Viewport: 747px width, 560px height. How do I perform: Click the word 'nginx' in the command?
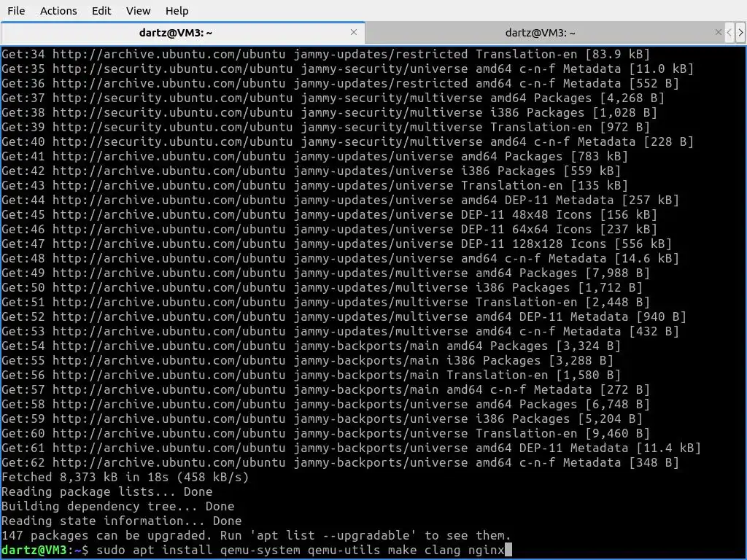(x=486, y=550)
